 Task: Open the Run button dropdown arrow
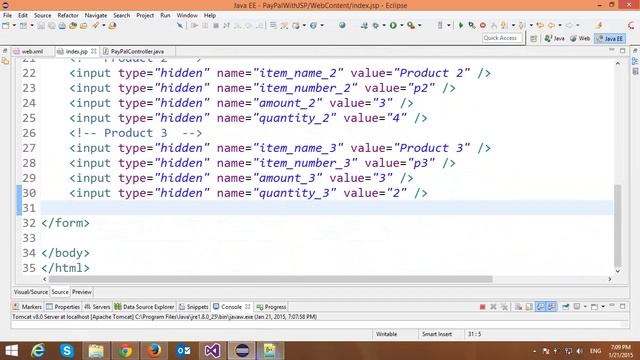tap(402, 25)
